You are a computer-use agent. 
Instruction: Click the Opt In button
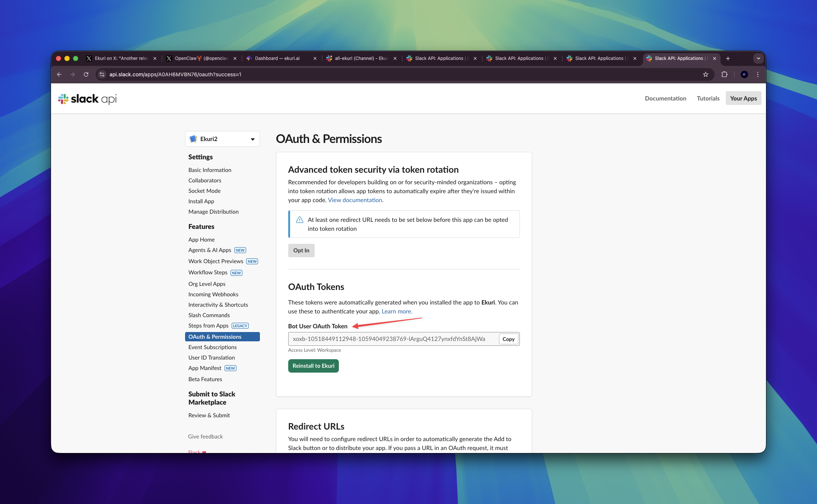coord(301,251)
